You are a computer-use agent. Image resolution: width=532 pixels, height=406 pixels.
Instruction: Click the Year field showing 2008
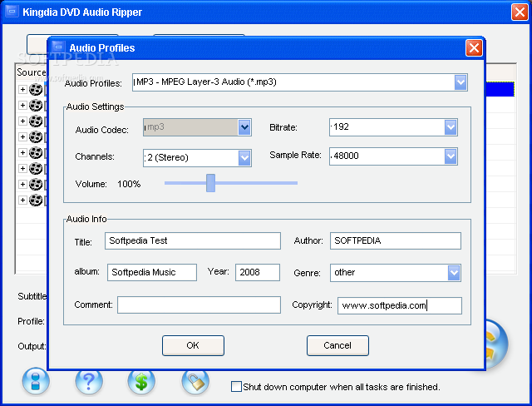click(258, 272)
